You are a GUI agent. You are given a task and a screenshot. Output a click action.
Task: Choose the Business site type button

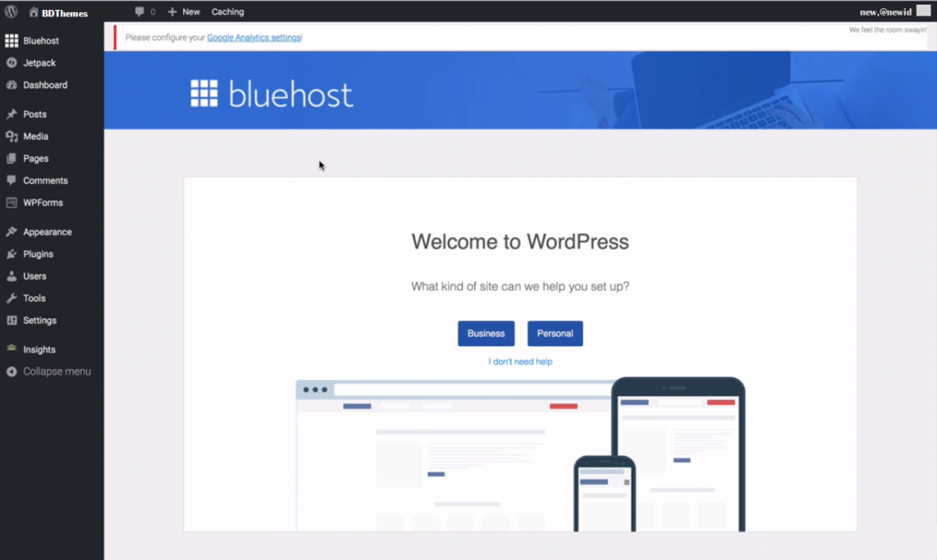click(x=486, y=334)
